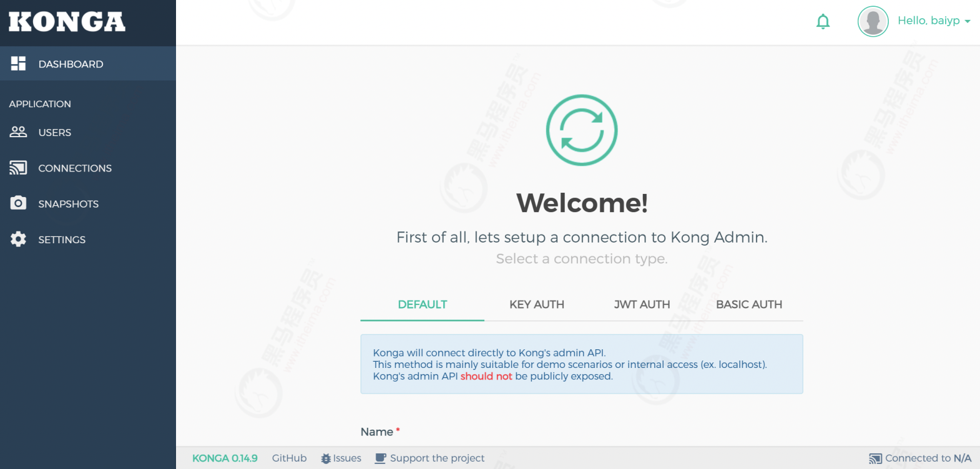Click the Name field label

(x=377, y=432)
